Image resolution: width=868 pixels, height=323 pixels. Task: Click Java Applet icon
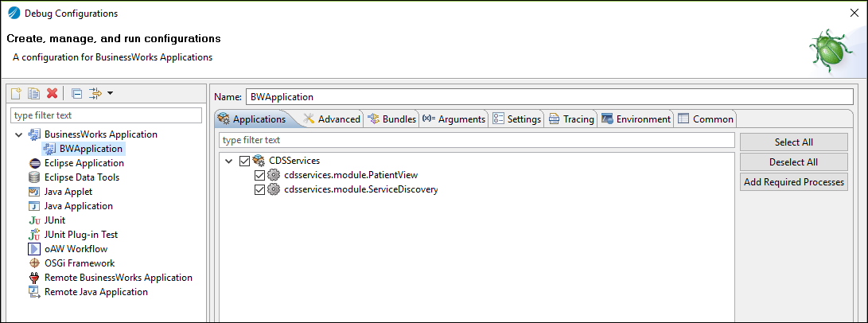coord(34,192)
